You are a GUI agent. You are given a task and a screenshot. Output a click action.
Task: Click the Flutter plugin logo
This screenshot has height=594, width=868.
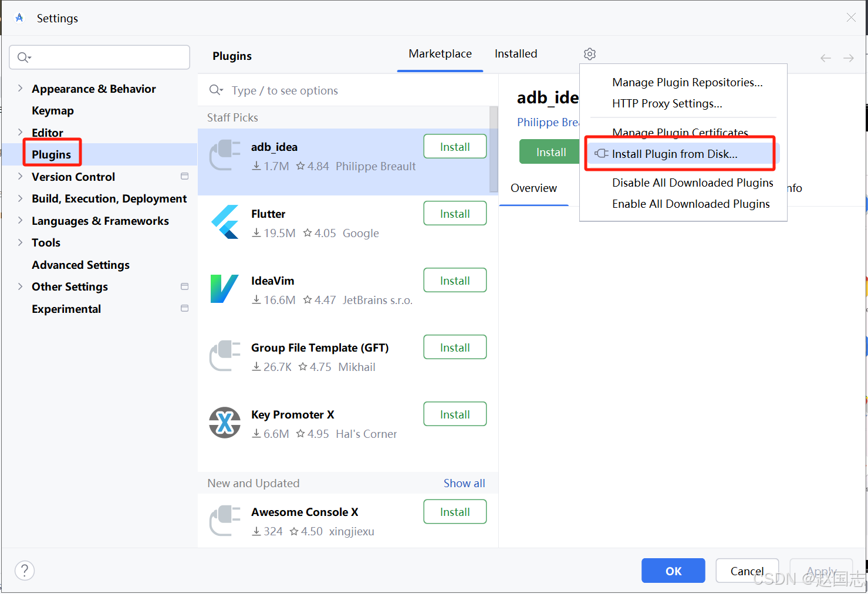click(225, 222)
